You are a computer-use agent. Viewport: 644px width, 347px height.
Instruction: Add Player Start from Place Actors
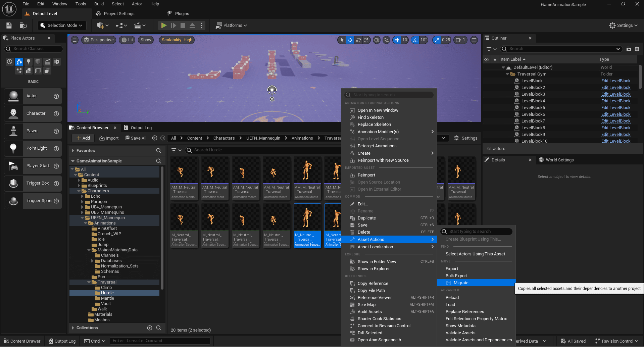[x=33, y=166]
